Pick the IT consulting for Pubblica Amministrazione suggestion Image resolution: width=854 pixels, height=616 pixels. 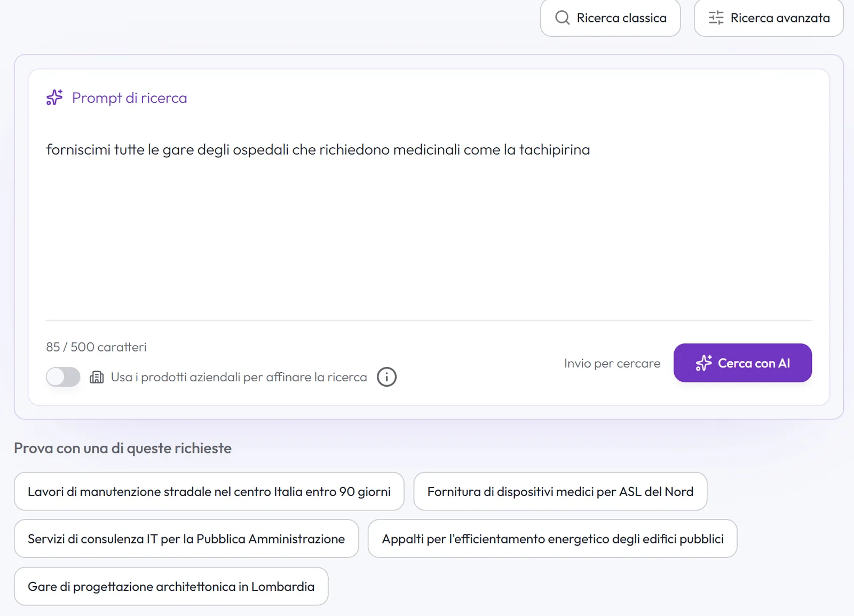186,539
